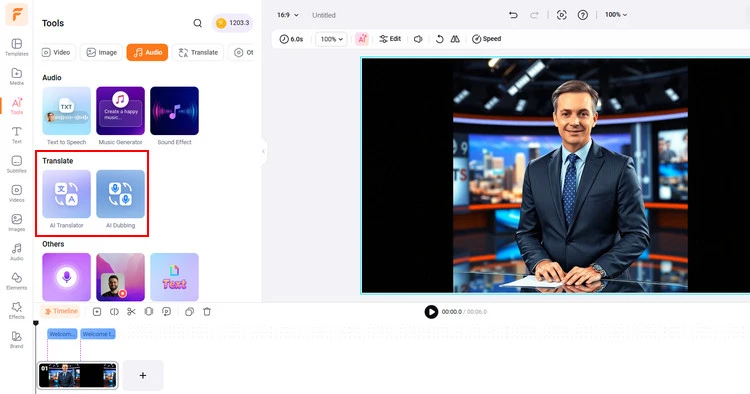
Task: Open the microphone recording tool under Others
Action: [66, 277]
